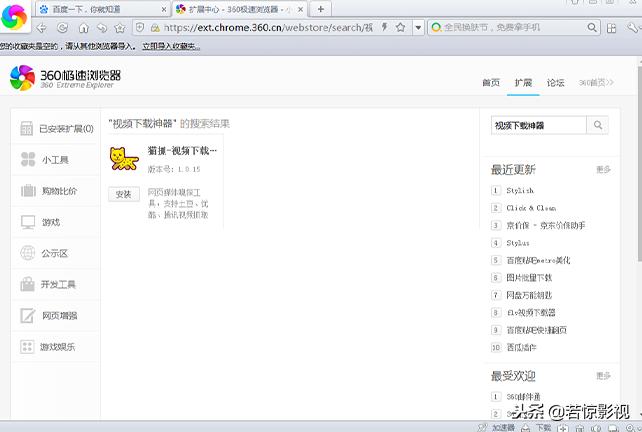Screen dimensions: 642x432
Task: Open 京价保 - 京东价保助手 entry
Action: (x=546, y=225)
